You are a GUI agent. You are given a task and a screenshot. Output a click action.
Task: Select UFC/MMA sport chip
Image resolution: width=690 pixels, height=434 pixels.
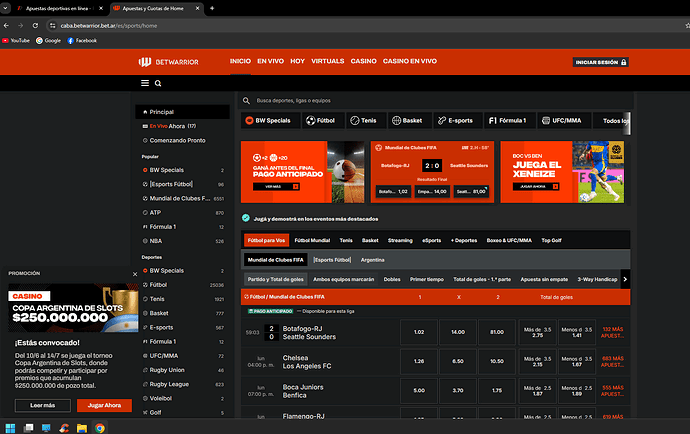point(562,120)
